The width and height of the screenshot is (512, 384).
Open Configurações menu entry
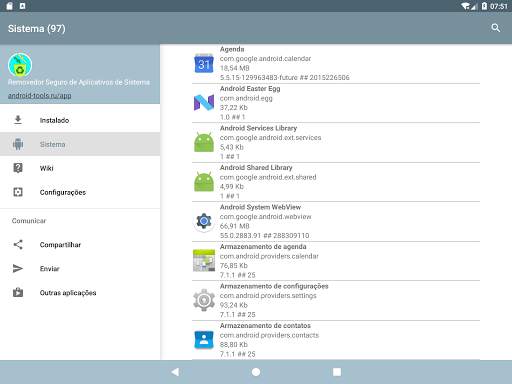[x=80, y=192]
